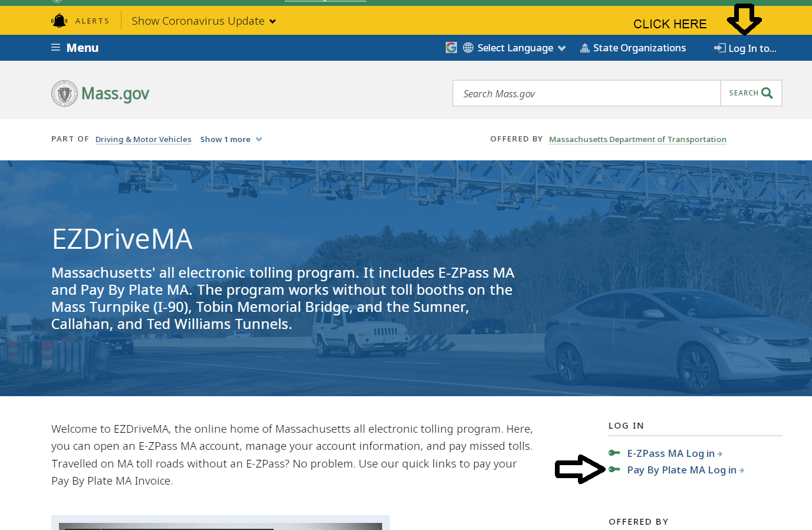
Task: Click the Google Translate G icon
Action: pos(451,48)
